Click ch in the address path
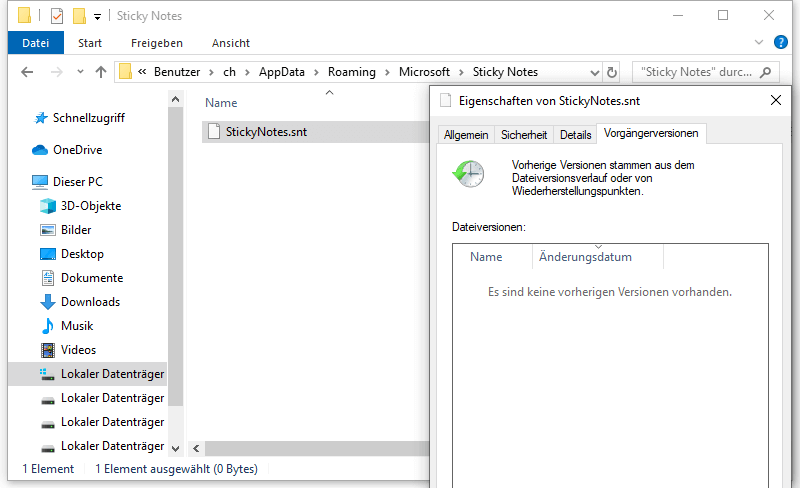The image size is (800, 488). 230,72
